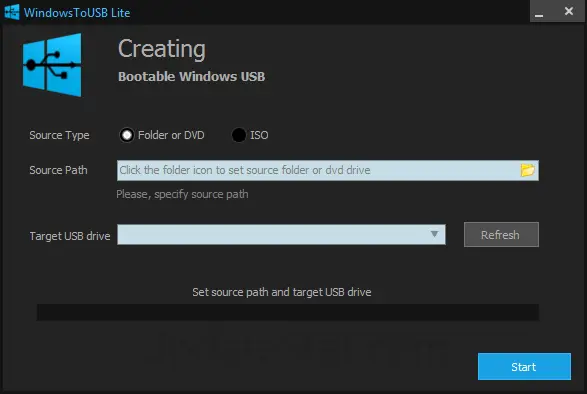Image resolution: width=587 pixels, height=394 pixels.
Task: Click the Refresh button
Action: coord(501,234)
